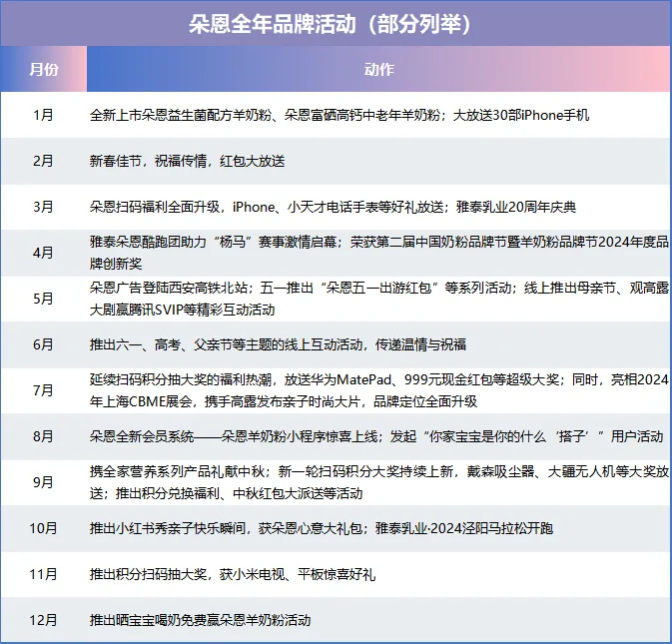Image resolution: width=672 pixels, height=644 pixels.
Task: Select the 月份 column header
Action: pyautogui.click(x=44, y=70)
